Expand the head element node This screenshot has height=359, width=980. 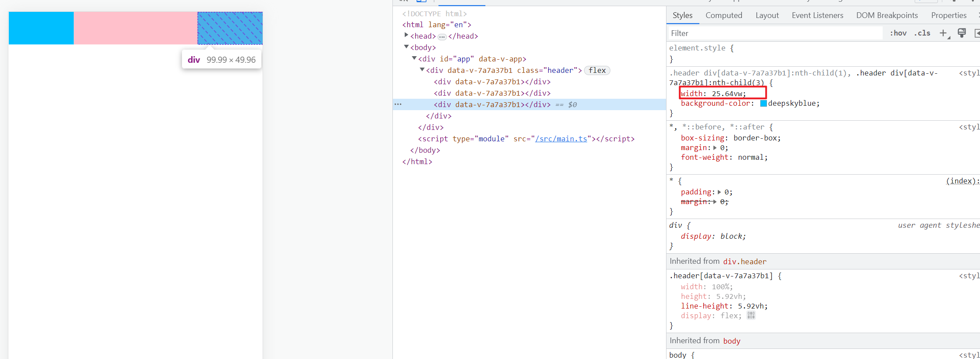tap(406, 35)
